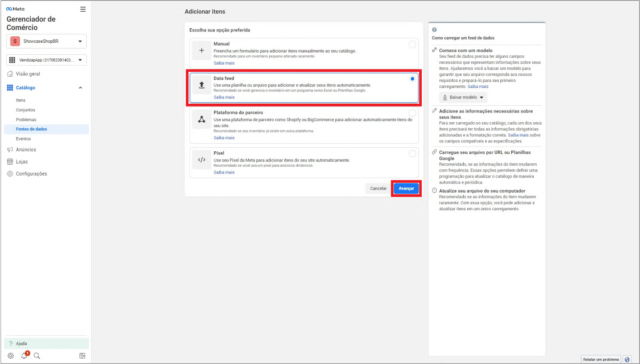Click the settings gear icon at bottom left
Viewport: 640px width, 364px height.
tap(11, 356)
